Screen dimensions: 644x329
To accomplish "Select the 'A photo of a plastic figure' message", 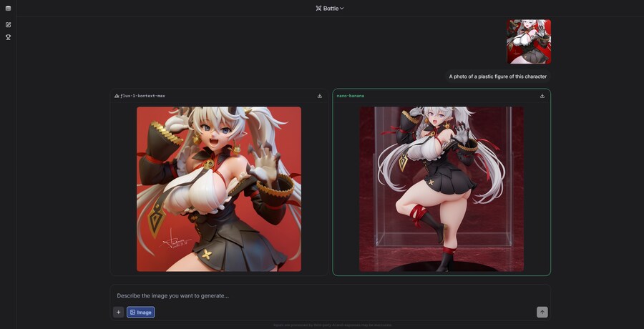I will [x=498, y=77].
